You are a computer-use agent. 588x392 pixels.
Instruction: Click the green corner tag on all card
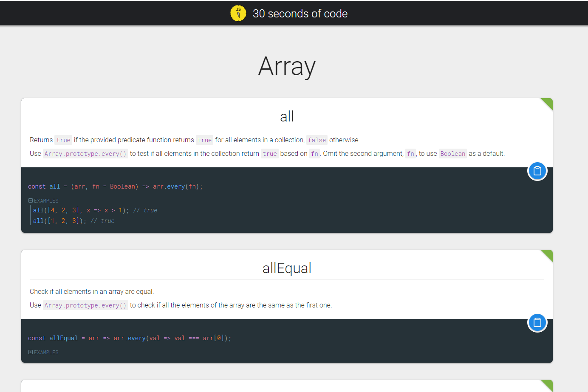(x=548, y=102)
